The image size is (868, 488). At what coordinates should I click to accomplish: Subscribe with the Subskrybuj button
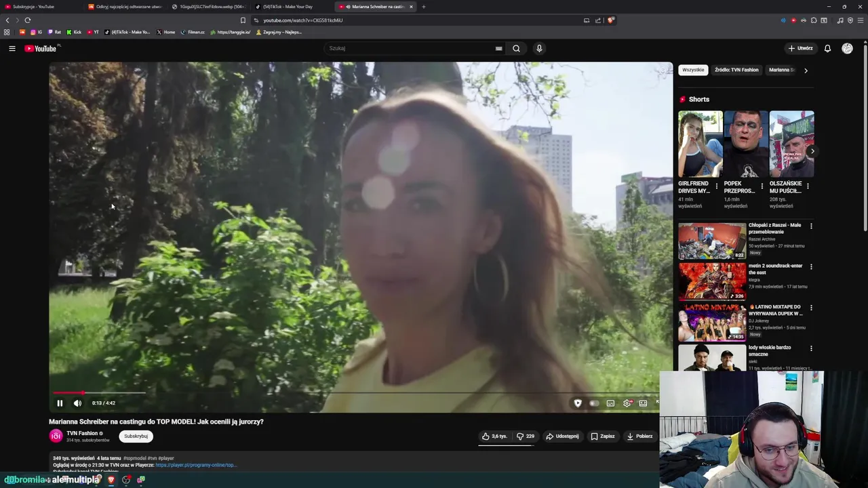point(136,436)
